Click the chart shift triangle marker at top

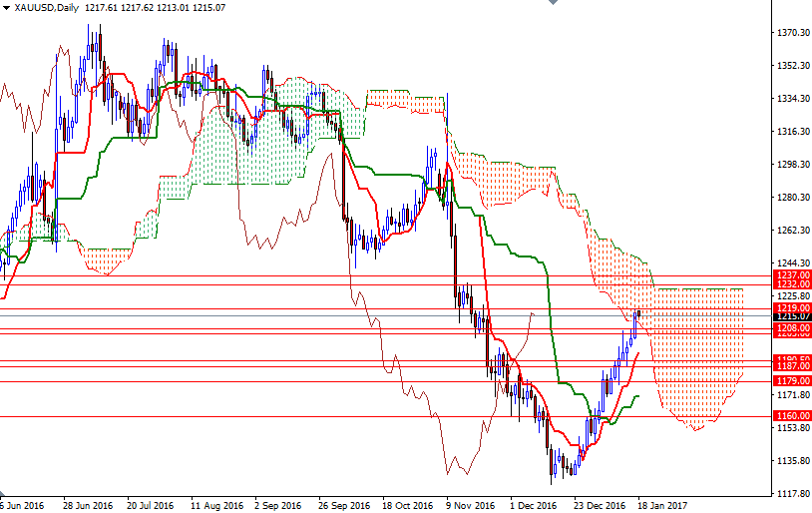[554, 4]
